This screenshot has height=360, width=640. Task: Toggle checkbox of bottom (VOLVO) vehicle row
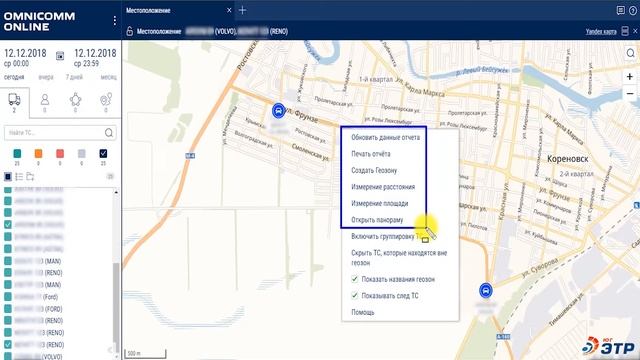[8, 356]
